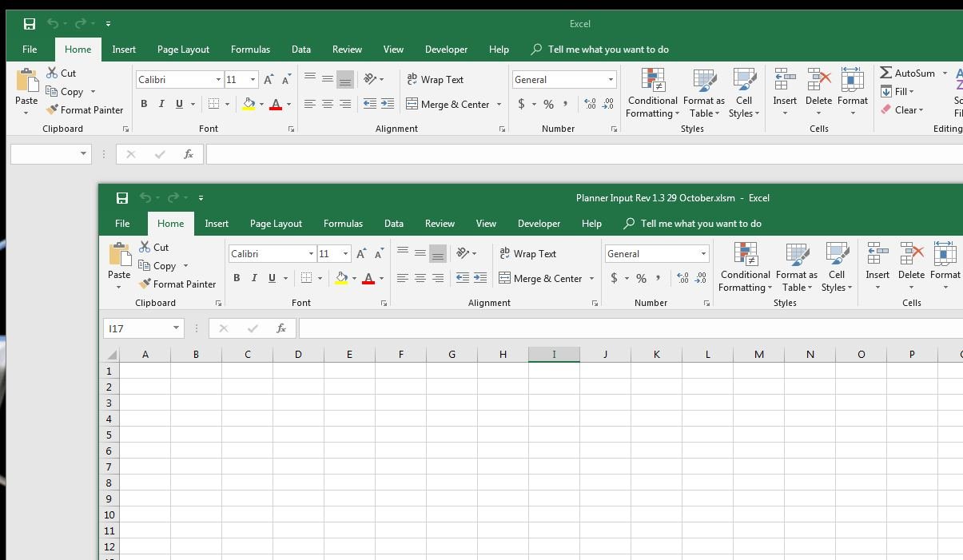The width and height of the screenshot is (963, 560).
Task: Click Merge & Center in back Excel window
Action: (448, 104)
